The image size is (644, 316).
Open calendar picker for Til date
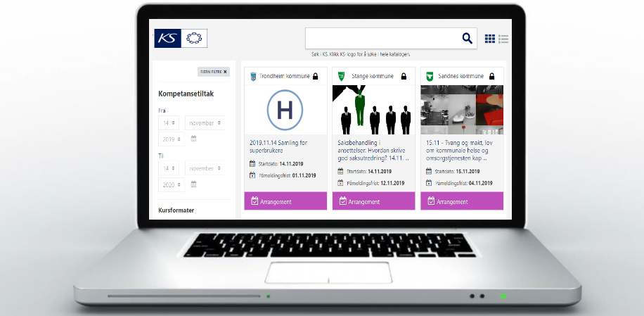[x=193, y=184]
